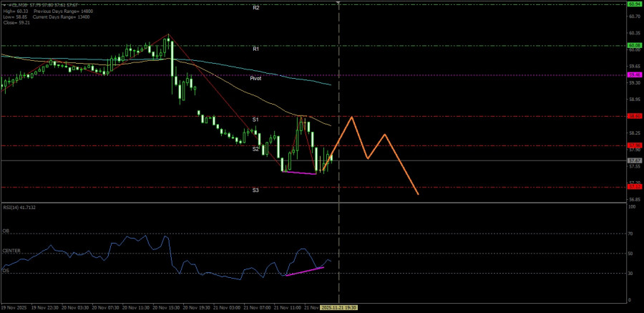Click the chart symbol arrow in top-left corner
This screenshot has height=313, width=644.
[3, 5]
